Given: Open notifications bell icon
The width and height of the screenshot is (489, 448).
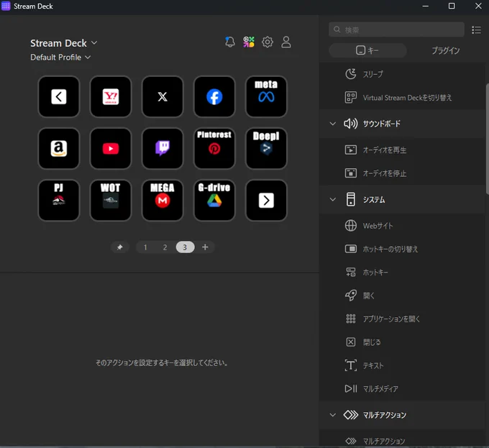Looking at the screenshot, I should coord(230,42).
